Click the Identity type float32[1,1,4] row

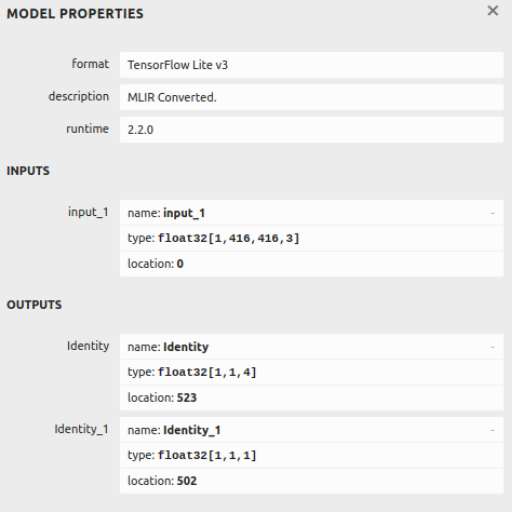[x=312, y=372]
